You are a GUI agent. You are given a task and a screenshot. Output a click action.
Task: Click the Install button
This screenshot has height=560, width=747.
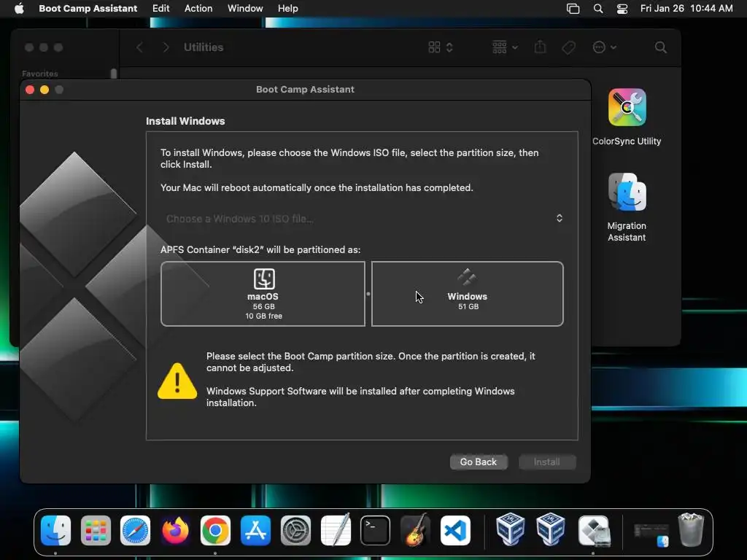click(x=547, y=462)
